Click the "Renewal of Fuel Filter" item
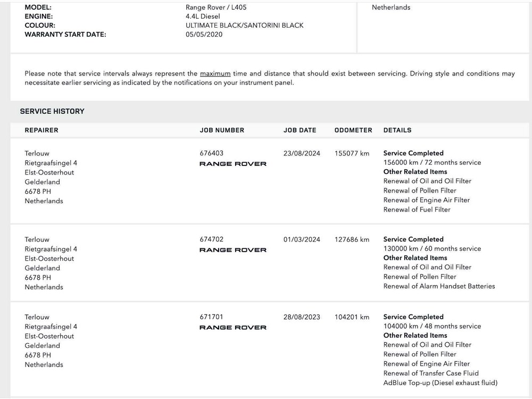The height and width of the screenshot is (399, 532). (417, 210)
